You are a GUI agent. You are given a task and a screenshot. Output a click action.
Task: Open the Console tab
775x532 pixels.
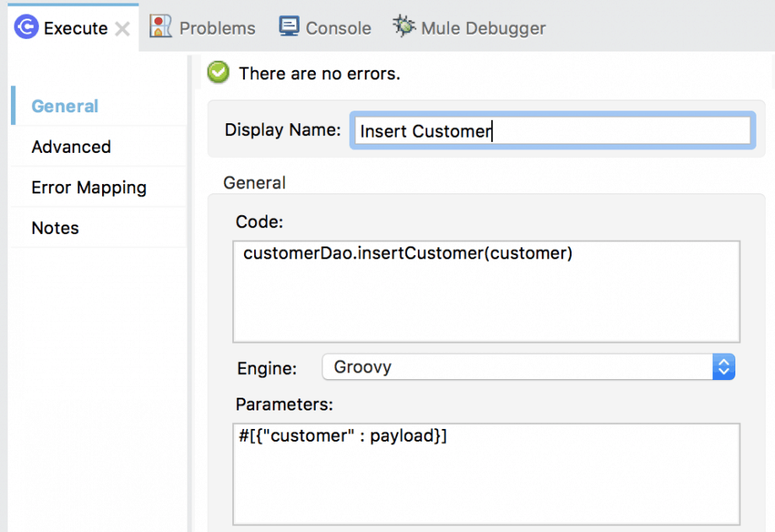pyautogui.click(x=338, y=28)
